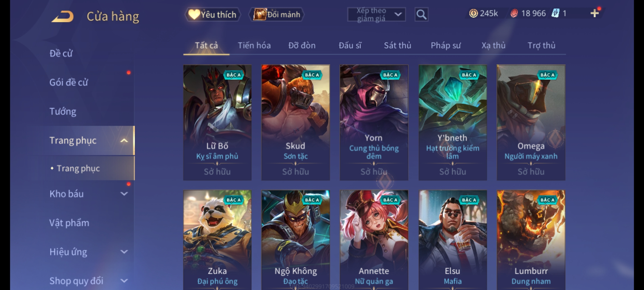Expand Shop quy đổi section
644x290 pixels.
tap(124, 281)
